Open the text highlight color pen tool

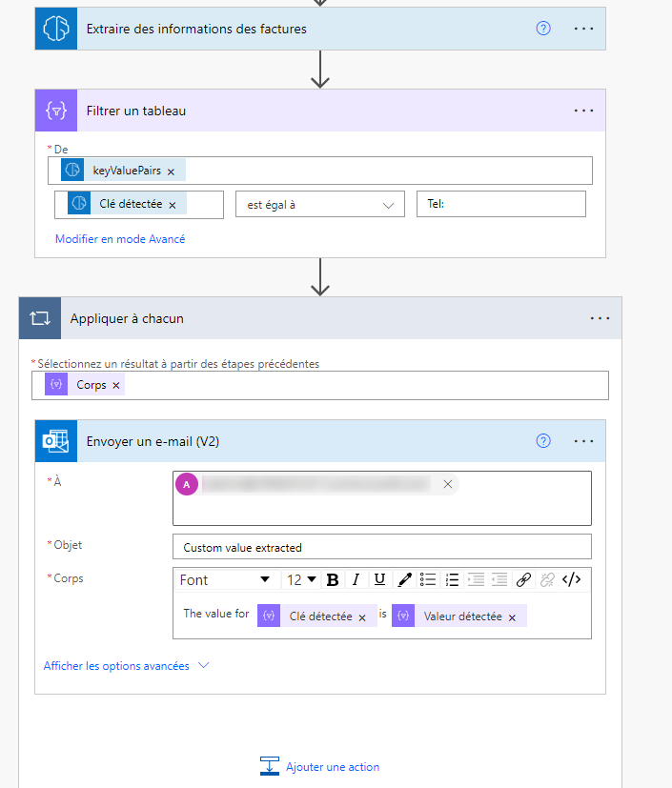pyautogui.click(x=404, y=580)
